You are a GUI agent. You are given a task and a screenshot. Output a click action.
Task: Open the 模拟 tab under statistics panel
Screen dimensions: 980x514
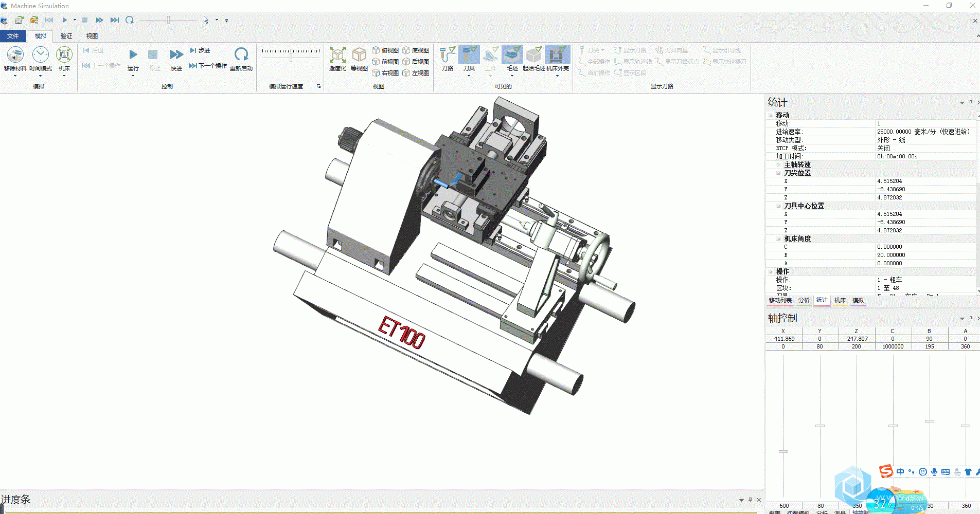(858, 300)
